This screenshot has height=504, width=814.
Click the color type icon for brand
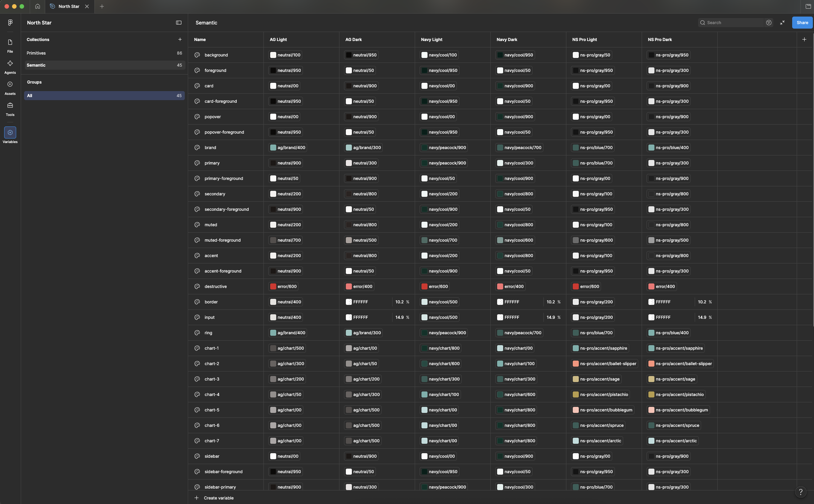pyautogui.click(x=197, y=148)
